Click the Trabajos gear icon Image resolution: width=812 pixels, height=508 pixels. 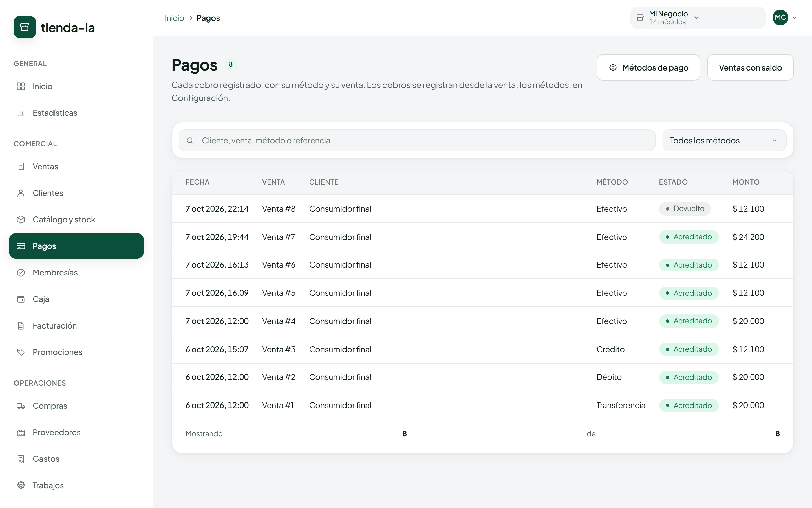21,485
